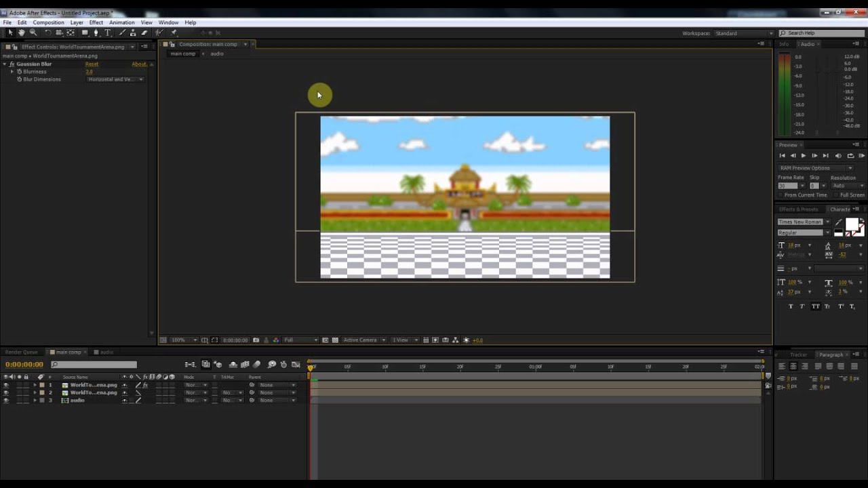The width and height of the screenshot is (868, 488).
Task: Click the Show Channel RGB icon
Action: click(275, 340)
